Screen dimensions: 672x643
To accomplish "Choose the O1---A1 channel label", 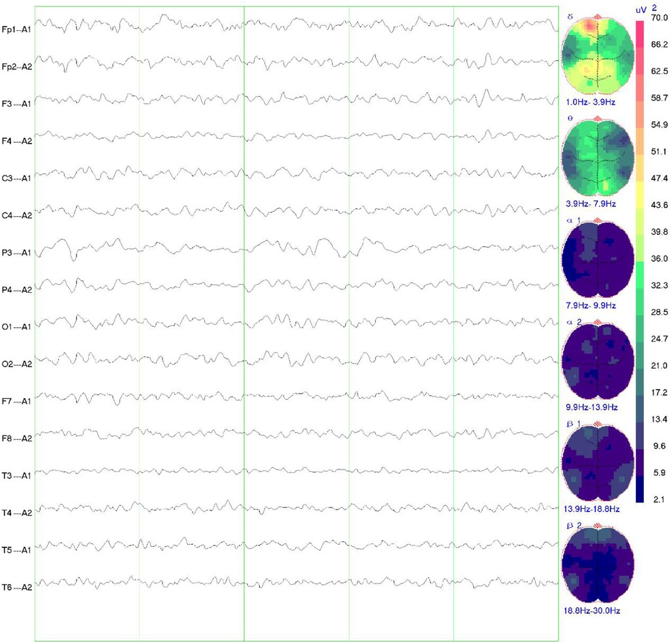I will 16,327.
